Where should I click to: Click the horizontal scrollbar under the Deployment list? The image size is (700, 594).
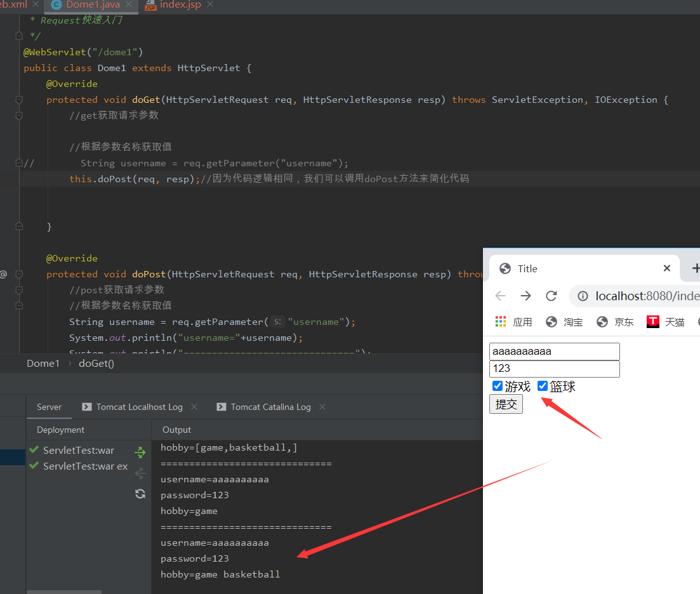click(x=64, y=591)
